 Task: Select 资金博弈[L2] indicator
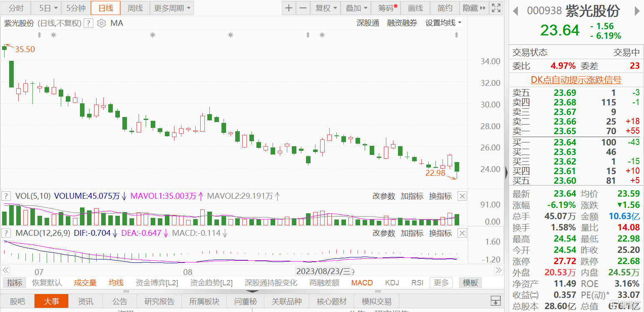[157, 283]
